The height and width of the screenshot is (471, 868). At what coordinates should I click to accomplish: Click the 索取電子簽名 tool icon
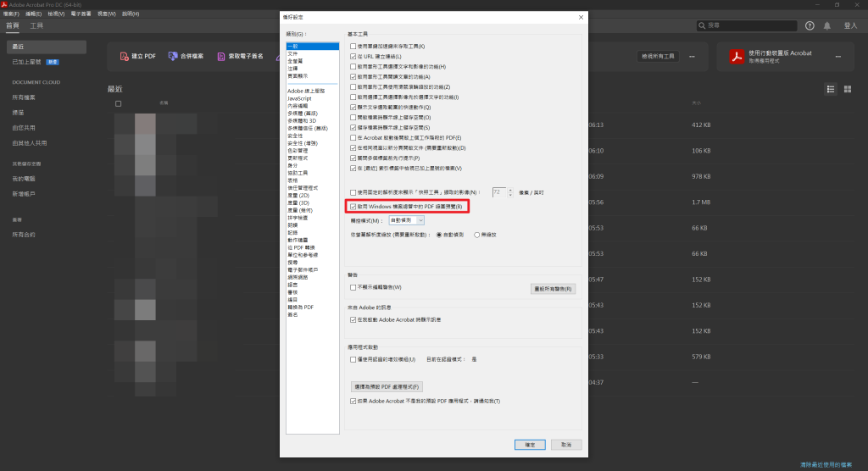coord(221,57)
